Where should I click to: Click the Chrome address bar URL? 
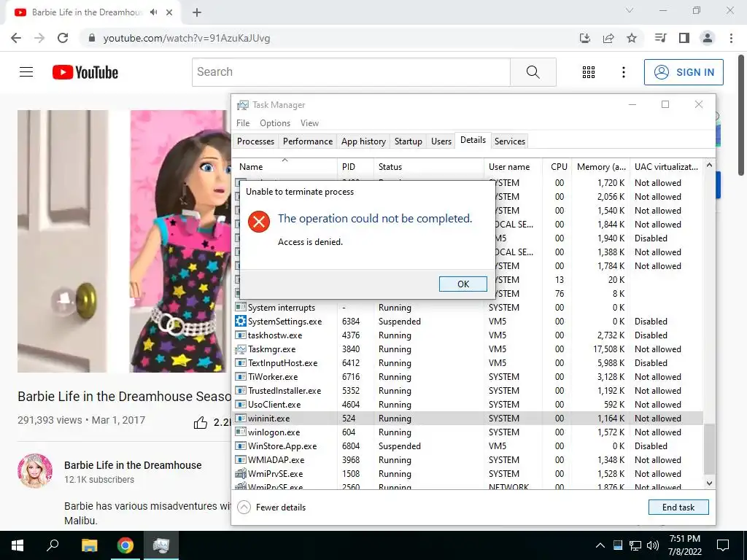[x=186, y=38]
